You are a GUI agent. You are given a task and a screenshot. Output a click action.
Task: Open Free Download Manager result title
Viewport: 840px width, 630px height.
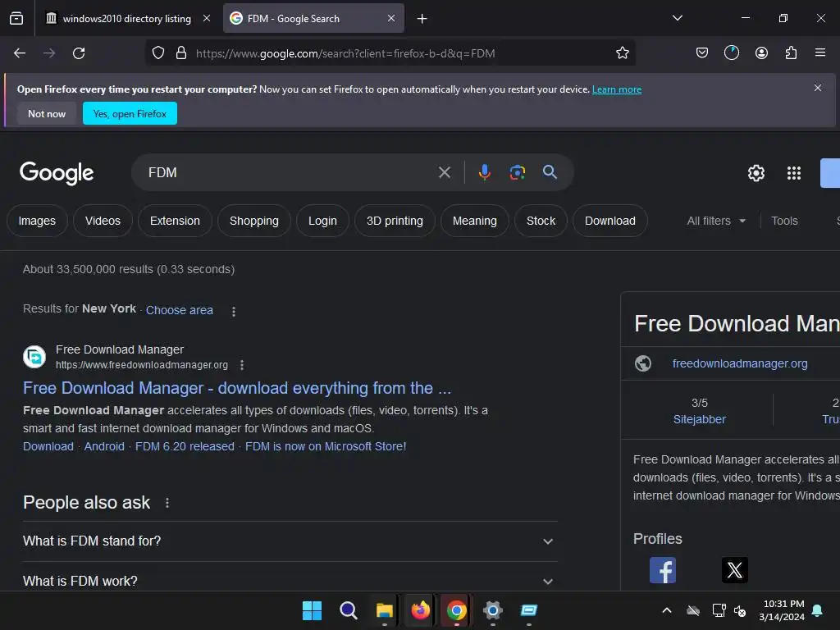click(x=237, y=388)
